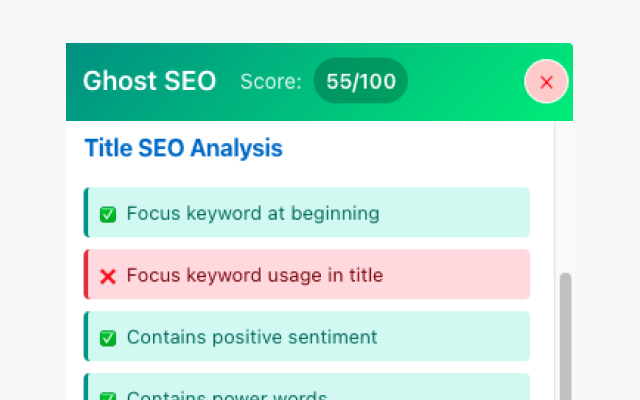Click the scrollbar track above the thumb

(x=565, y=200)
